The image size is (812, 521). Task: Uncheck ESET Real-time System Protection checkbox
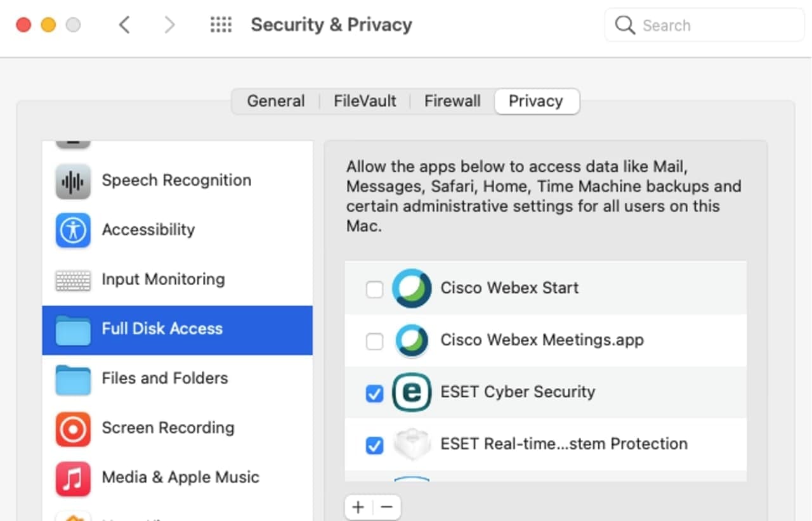point(375,446)
